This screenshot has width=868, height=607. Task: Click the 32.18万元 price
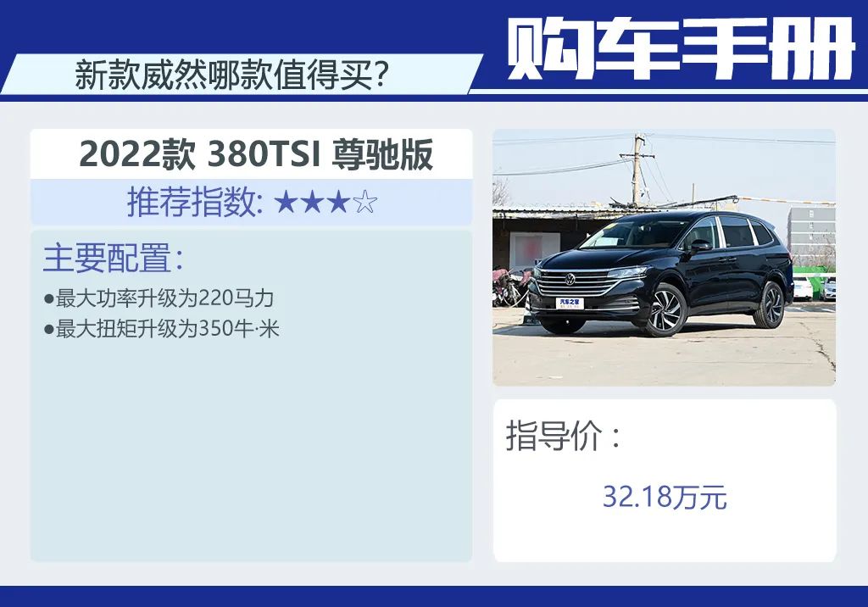(665, 497)
